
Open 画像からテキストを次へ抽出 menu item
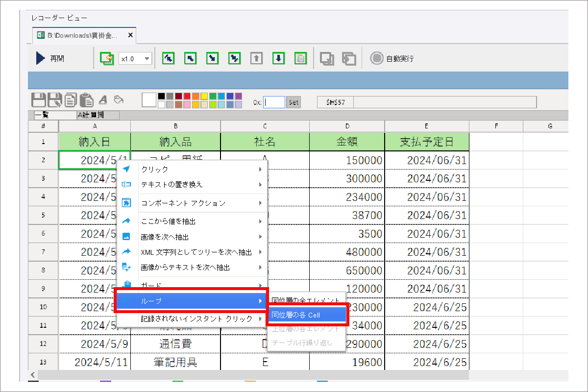tap(192, 268)
